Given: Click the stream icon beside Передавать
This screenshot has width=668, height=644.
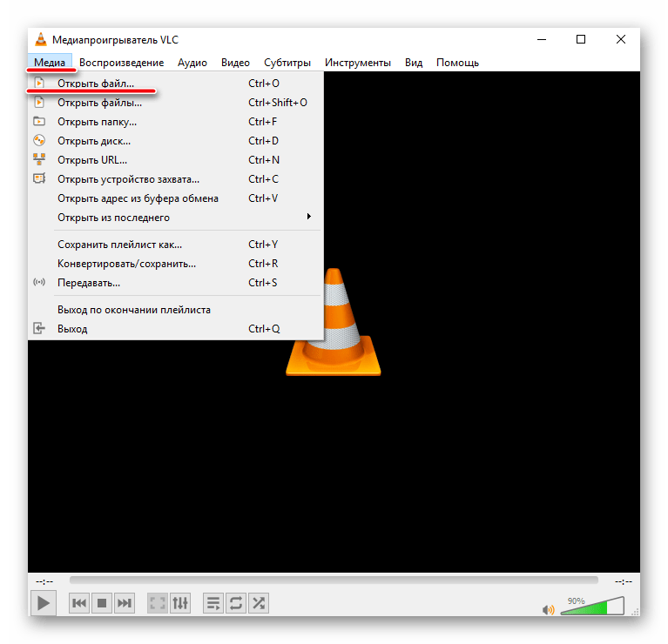Looking at the screenshot, I should coord(39,282).
